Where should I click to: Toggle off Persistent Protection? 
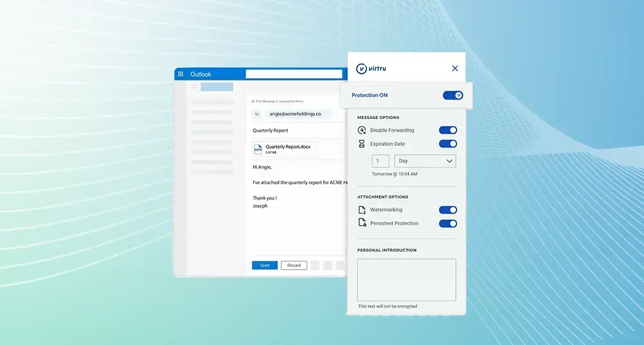click(x=448, y=223)
